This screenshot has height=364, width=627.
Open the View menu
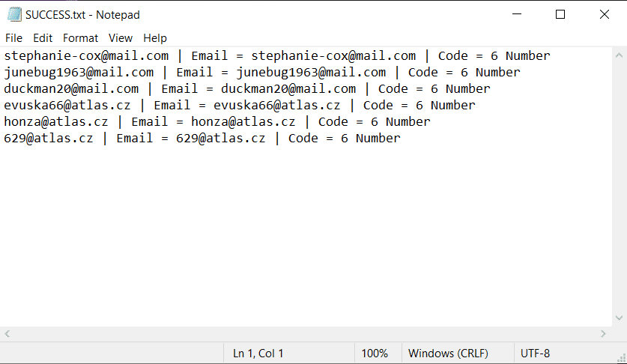click(120, 37)
